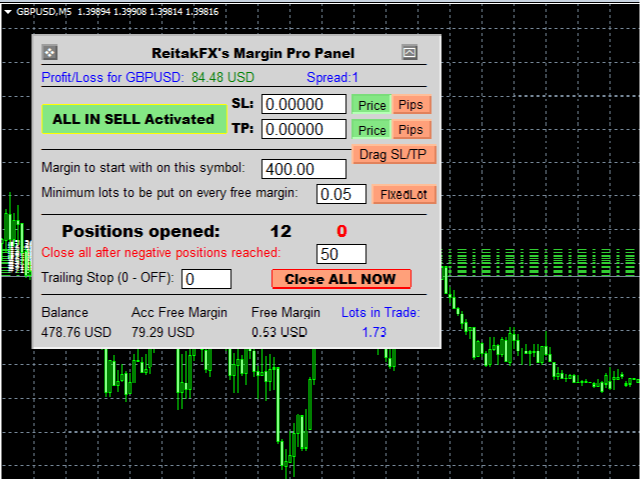Click Trailing Stop (0 - OFF) label
The height and width of the screenshot is (480, 640).
coord(108,278)
